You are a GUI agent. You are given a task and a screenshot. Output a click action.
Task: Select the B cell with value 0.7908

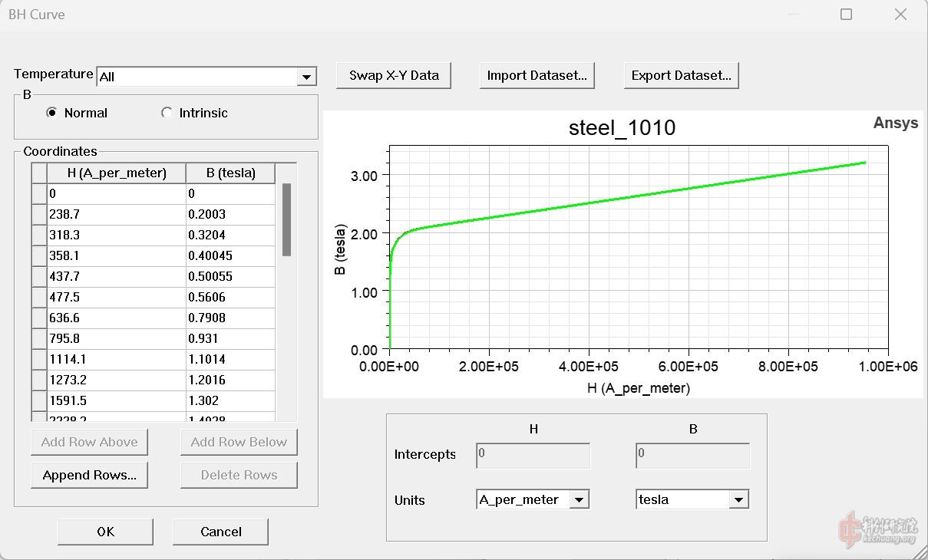pos(231,318)
